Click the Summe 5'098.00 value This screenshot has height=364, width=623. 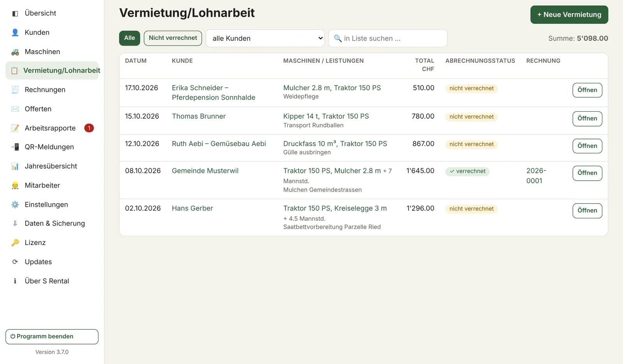pos(592,39)
